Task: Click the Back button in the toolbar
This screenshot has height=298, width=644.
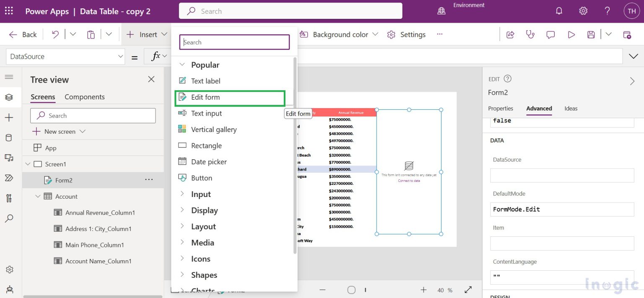Action: [23, 34]
